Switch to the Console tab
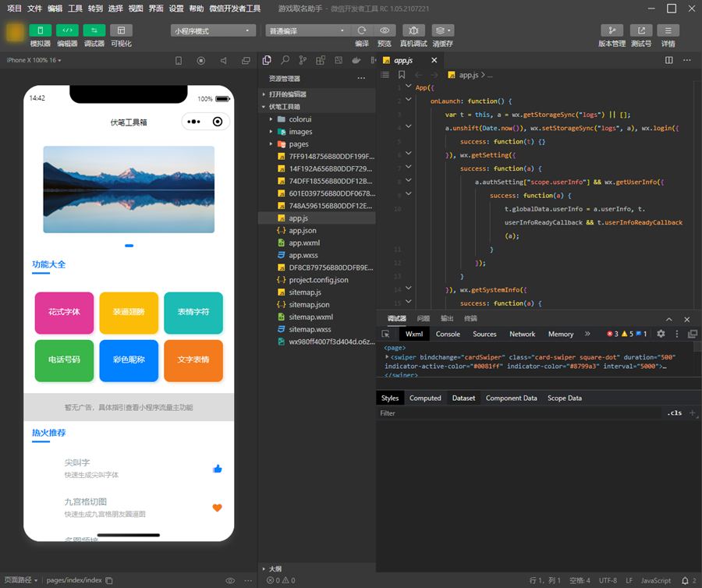Screen dimensions: 702x588 tap(448, 334)
